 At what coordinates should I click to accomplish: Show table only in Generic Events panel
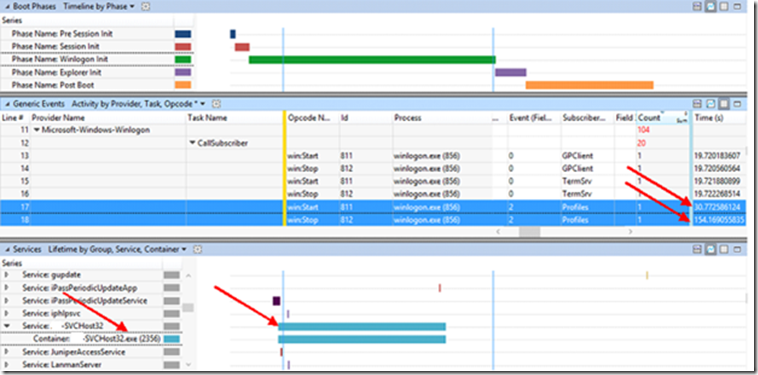pos(724,103)
